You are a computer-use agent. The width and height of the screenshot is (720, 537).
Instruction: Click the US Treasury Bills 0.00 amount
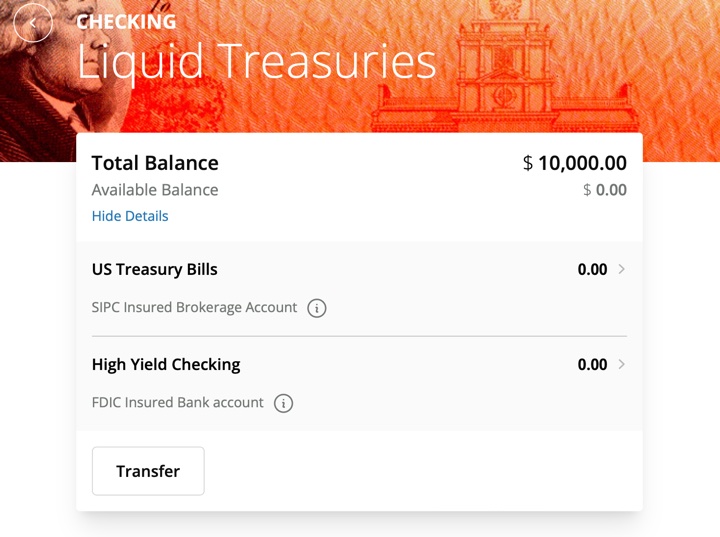pos(592,269)
